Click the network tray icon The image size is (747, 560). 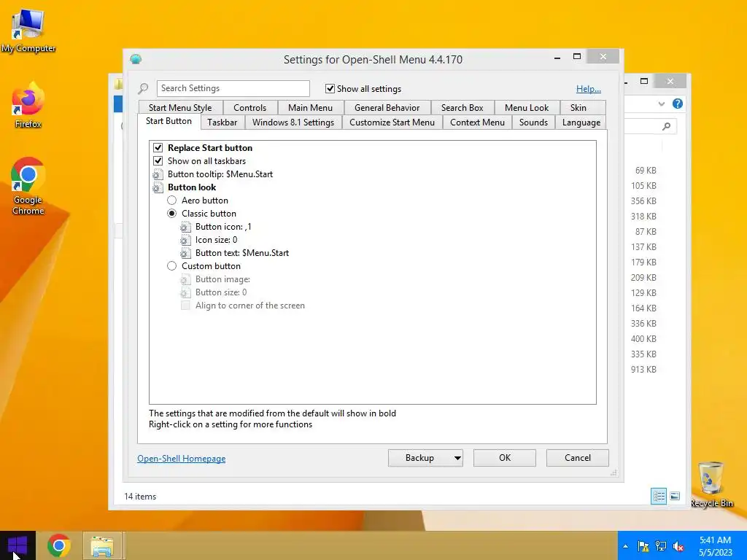coord(660,546)
